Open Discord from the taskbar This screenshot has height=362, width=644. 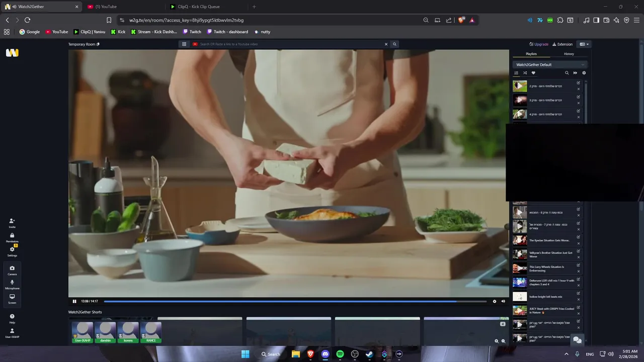(325, 354)
